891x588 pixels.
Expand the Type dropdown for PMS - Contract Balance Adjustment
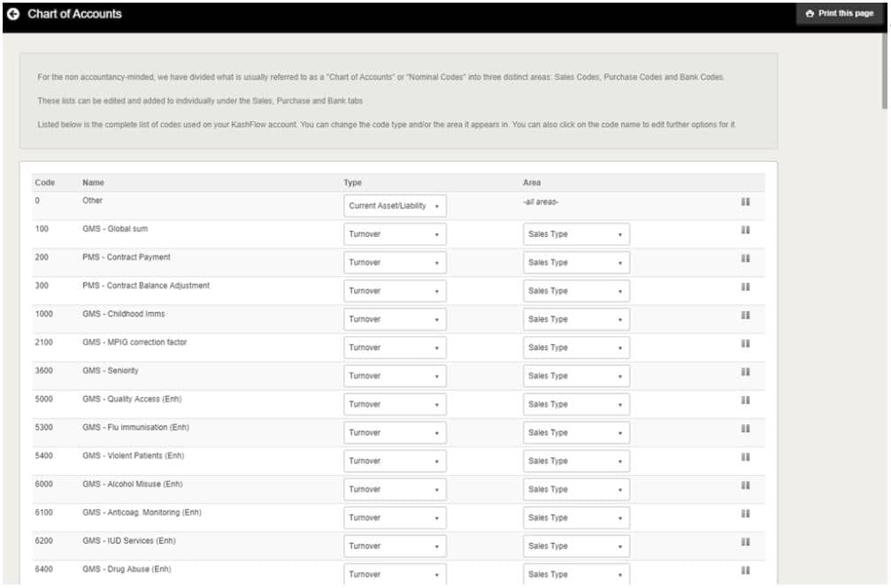tap(395, 291)
